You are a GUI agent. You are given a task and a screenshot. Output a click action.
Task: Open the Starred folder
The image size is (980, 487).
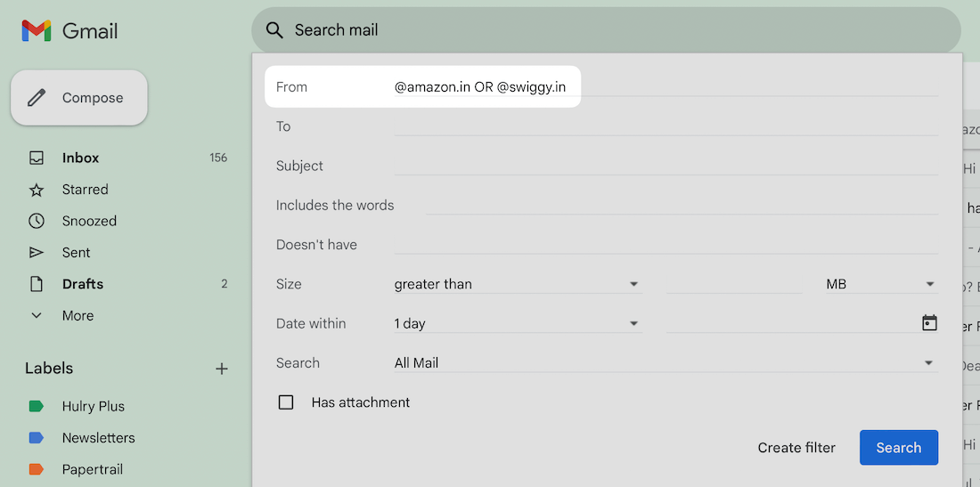(x=85, y=190)
